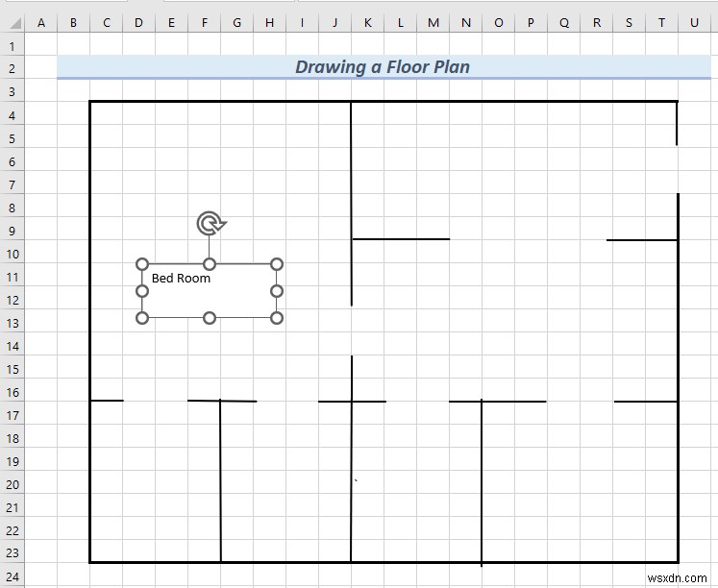Select row 11 header
This screenshot has height=588, width=718.
pyautogui.click(x=12, y=277)
